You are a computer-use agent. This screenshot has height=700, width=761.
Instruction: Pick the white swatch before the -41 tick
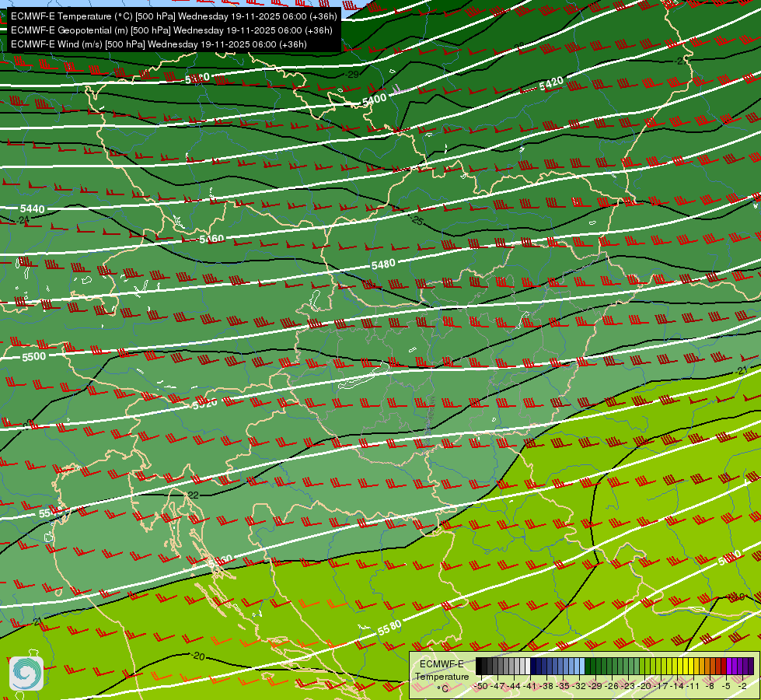[x=528, y=666]
